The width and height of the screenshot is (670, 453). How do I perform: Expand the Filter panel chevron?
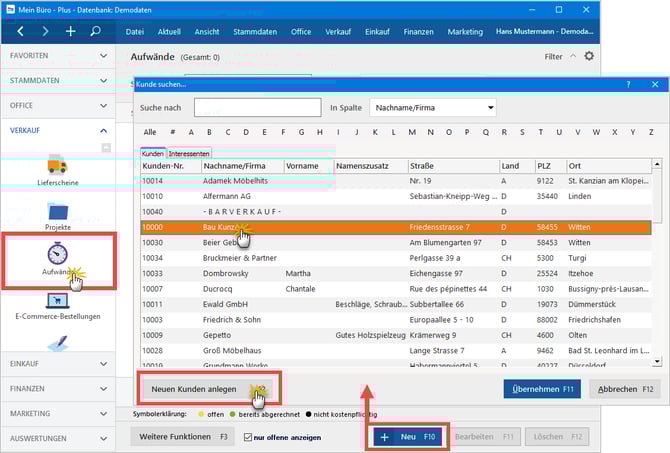(x=572, y=57)
